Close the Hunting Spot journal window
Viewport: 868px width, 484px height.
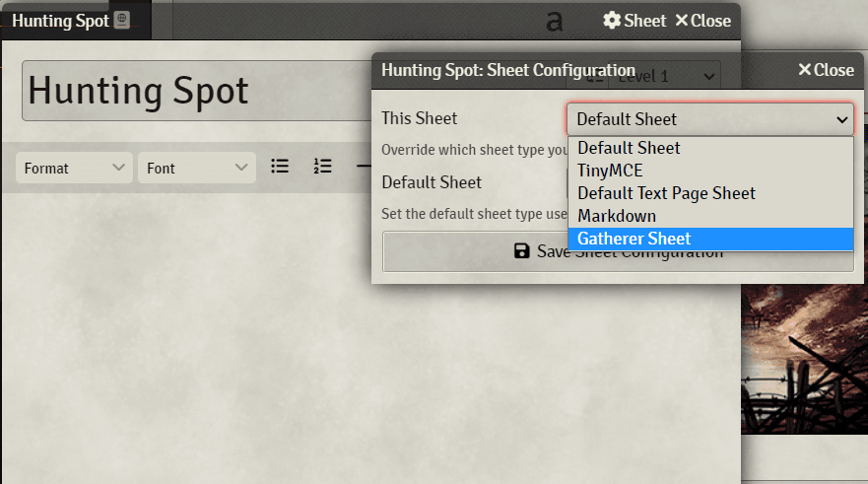point(702,21)
